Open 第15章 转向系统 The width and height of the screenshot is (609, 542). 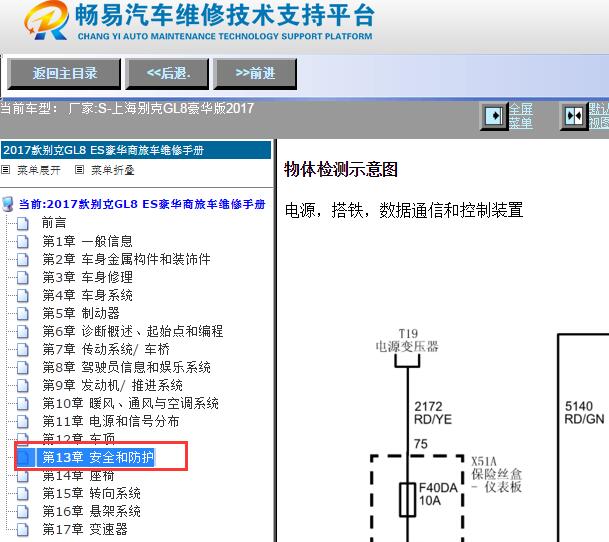point(91,493)
